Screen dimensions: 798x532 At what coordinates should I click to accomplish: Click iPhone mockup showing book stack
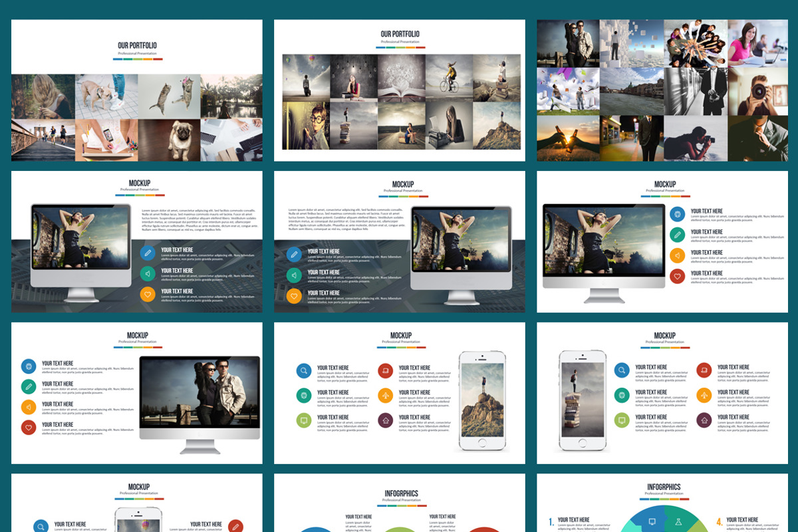pyautogui.click(x=583, y=400)
